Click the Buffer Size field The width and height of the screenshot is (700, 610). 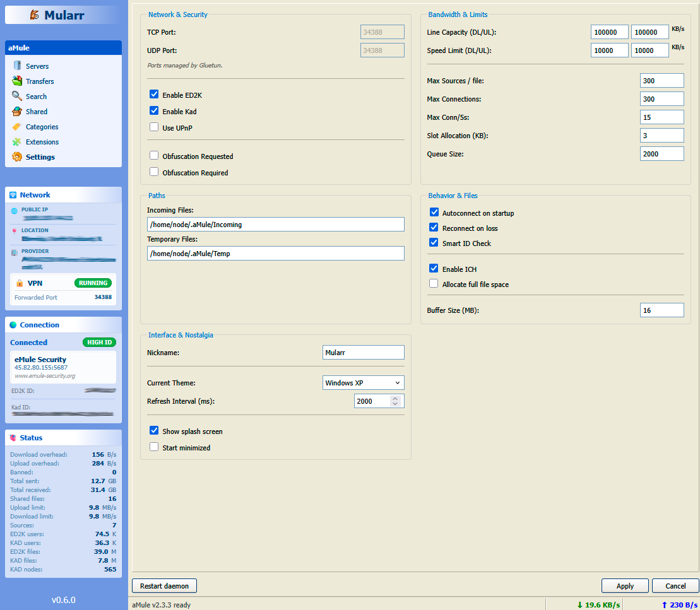coord(661,310)
